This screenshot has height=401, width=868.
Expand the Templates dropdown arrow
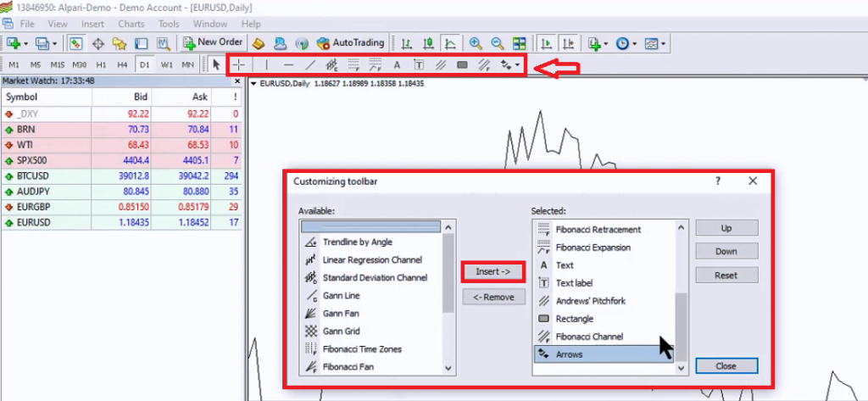pos(663,43)
